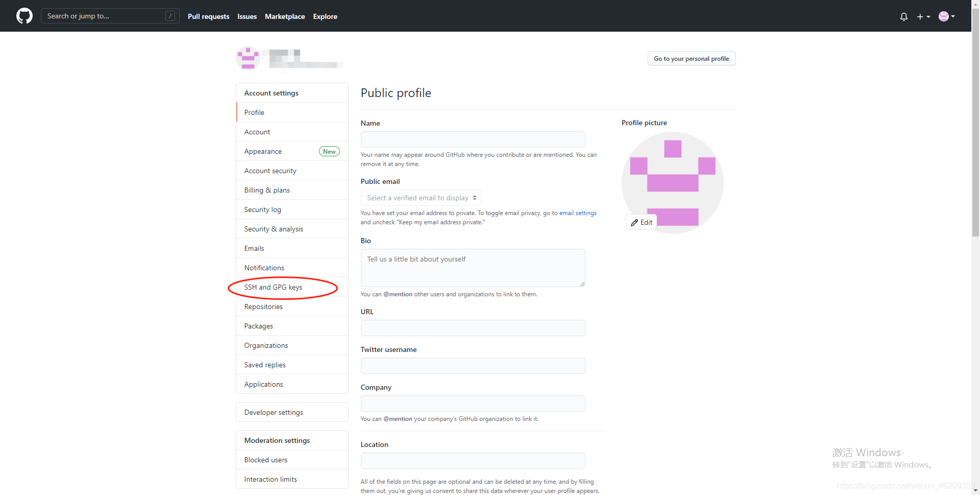The image size is (980, 495).
Task: Click the page vertical scrollbar thumb
Action: click(975, 123)
